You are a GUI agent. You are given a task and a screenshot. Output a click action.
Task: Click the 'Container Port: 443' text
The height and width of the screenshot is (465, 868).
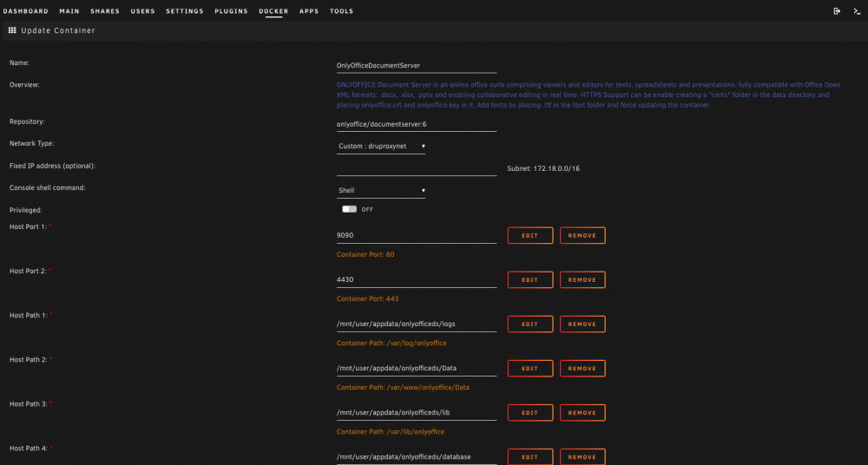[x=367, y=299]
